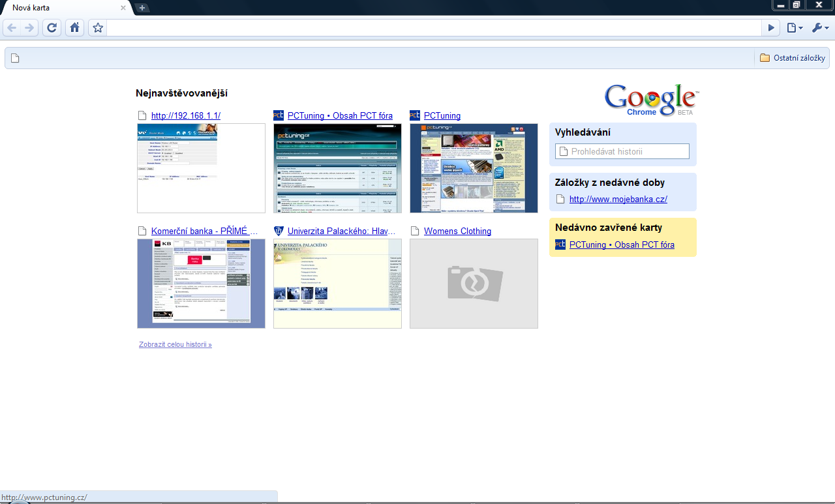Go to the Home page
This screenshot has height=504, width=835.
click(x=75, y=28)
